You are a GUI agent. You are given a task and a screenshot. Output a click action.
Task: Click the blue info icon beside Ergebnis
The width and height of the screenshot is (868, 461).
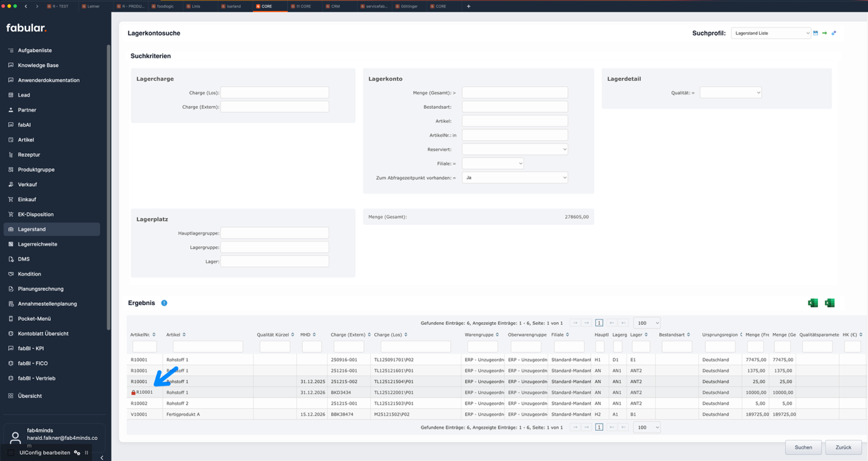point(164,303)
